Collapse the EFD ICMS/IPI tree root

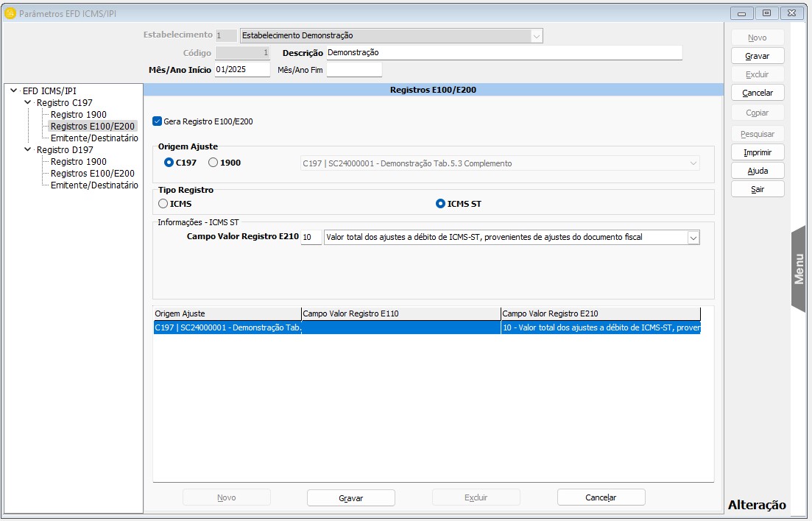14,91
